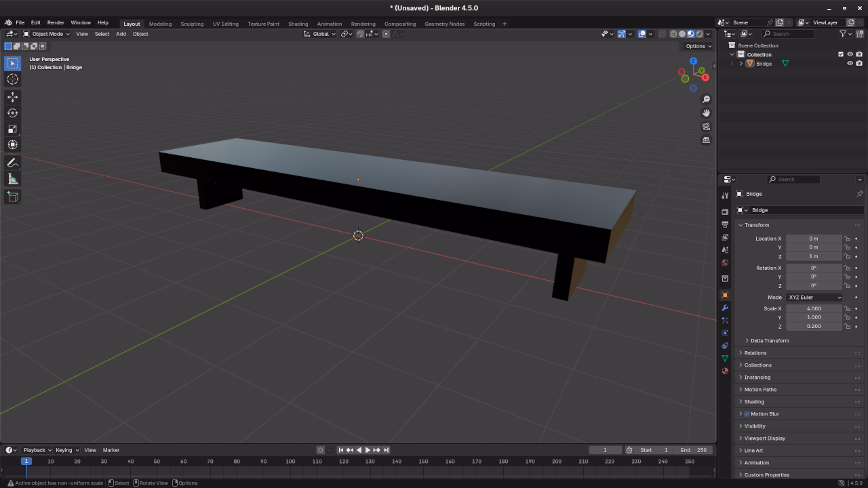The width and height of the screenshot is (868, 488).
Task: Switch perspective/orthographic grid icon
Action: (706, 140)
